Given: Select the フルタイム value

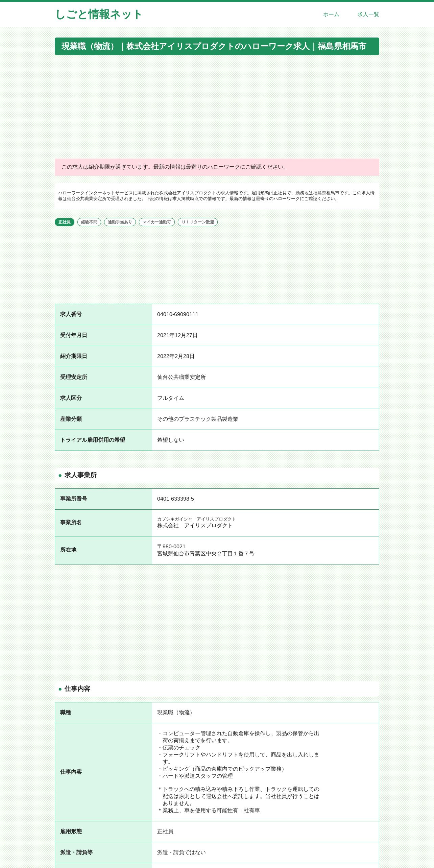Looking at the screenshot, I should (x=171, y=398).
